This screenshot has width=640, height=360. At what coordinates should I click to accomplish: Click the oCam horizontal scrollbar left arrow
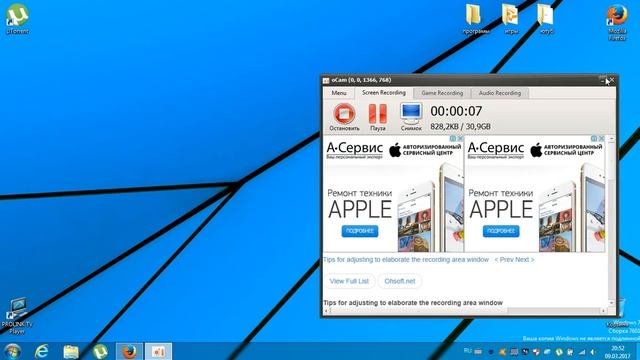click(x=326, y=311)
